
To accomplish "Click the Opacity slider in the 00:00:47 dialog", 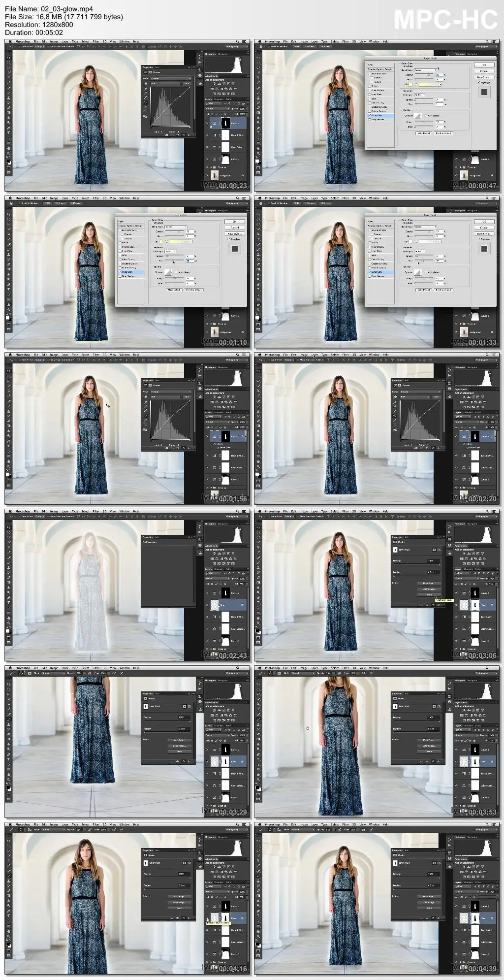I will click(424, 74).
